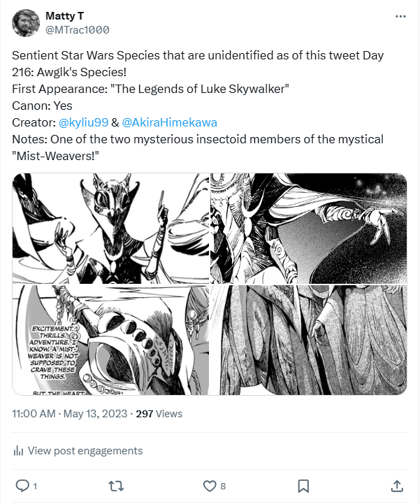
Task: Open the @AkiraHimekawa mention link
Action: (169, 122)
